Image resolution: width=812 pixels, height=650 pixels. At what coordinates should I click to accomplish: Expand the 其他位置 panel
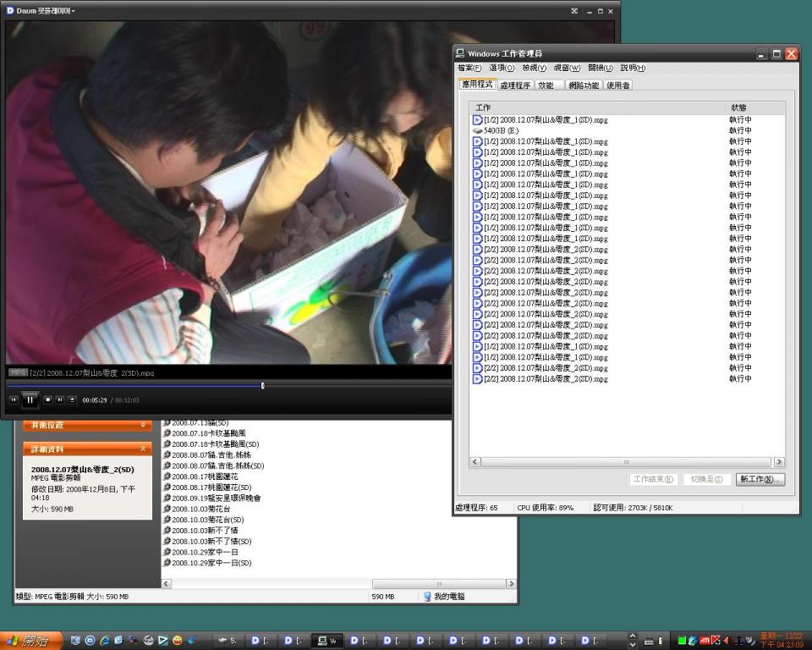143,425
